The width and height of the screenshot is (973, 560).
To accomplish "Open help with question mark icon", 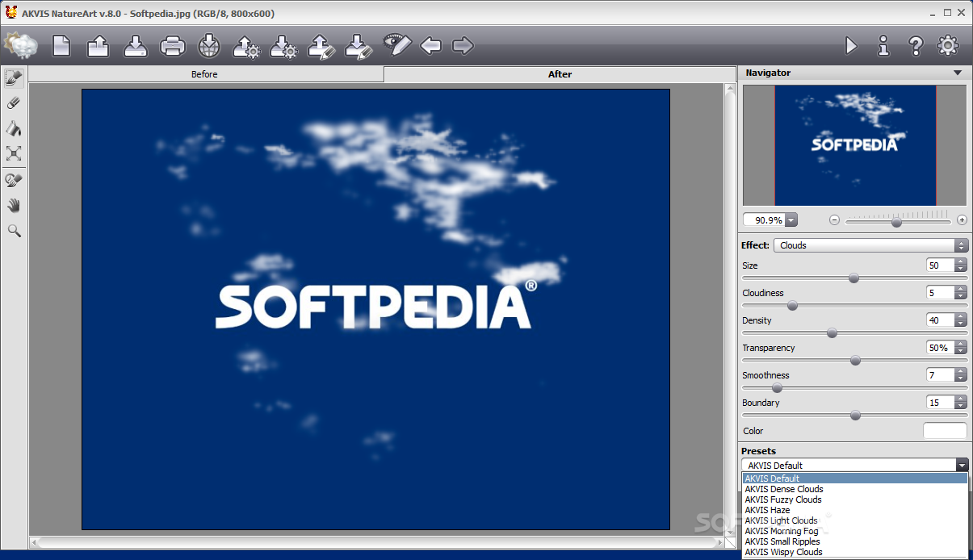I will 915,45.
